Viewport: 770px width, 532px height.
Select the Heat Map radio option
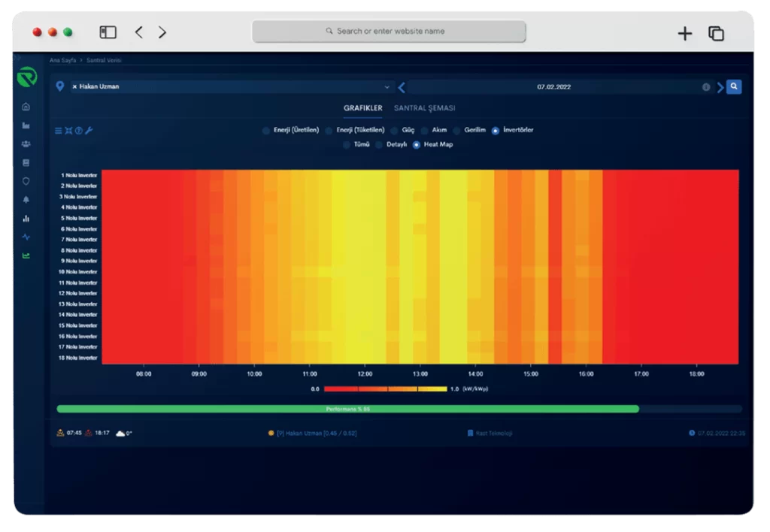pos(417,145)
